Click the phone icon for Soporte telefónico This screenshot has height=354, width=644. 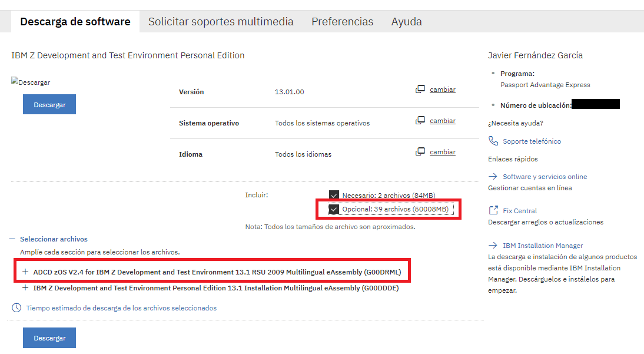coord(493,141)
